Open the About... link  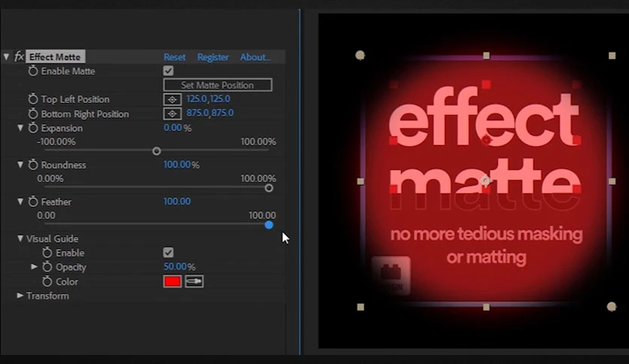pos(255,57)
